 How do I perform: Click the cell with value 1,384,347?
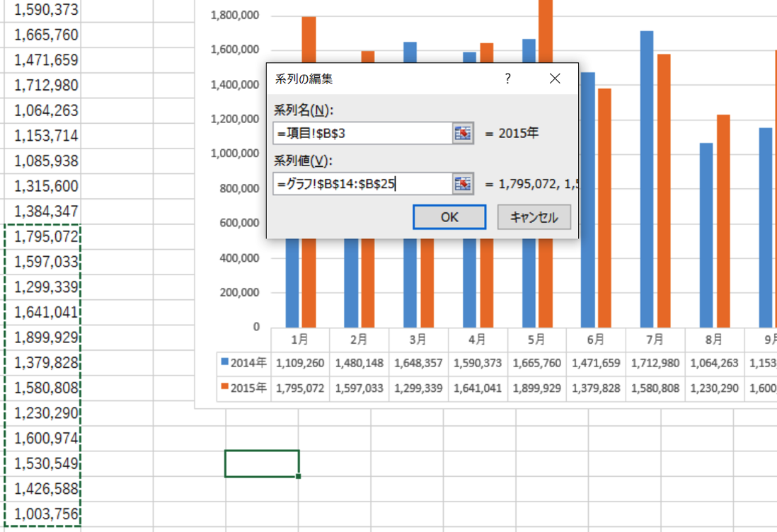click(x=42, y=211)
